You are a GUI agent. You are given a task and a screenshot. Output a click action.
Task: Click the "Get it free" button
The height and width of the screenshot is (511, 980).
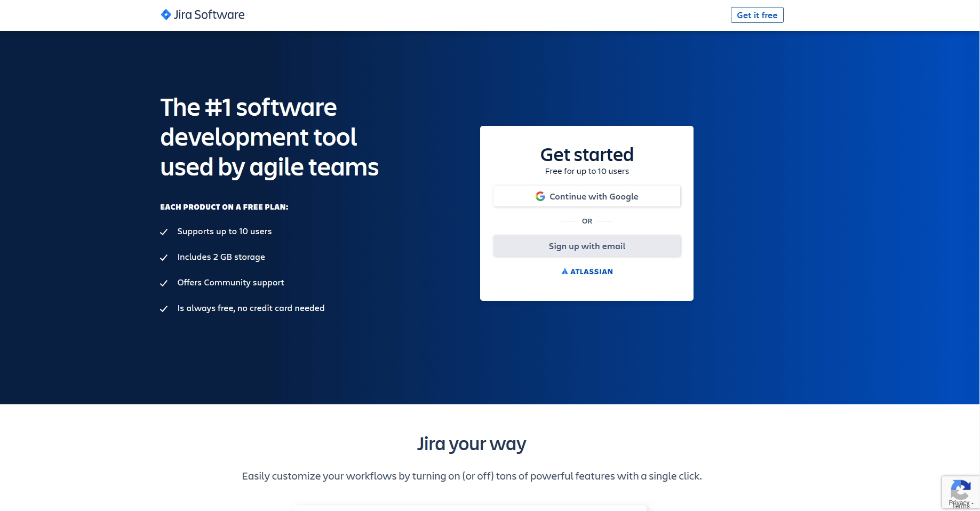[757, 15]
